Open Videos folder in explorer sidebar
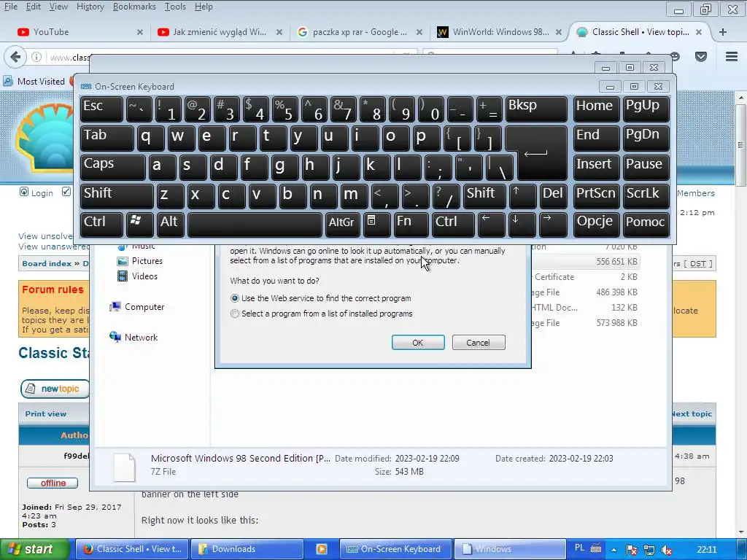The height and width of the screenshot is (560, 747). point(137,276)
